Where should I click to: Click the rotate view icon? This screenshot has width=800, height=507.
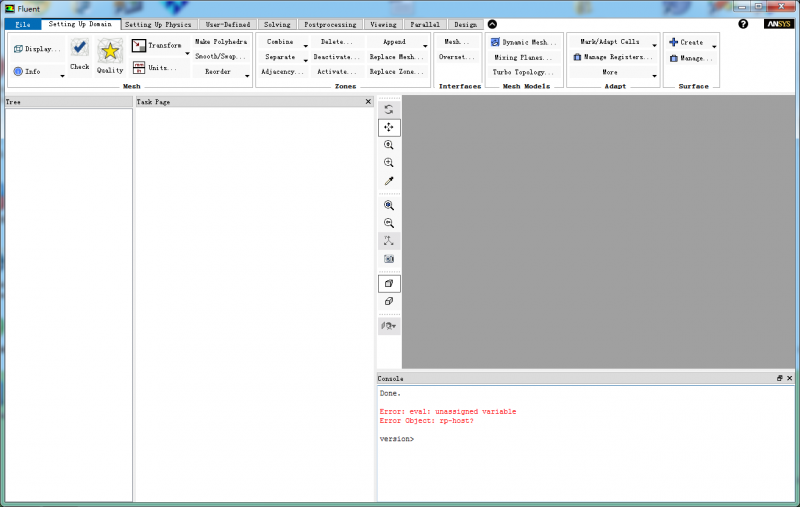pos(389,109)
